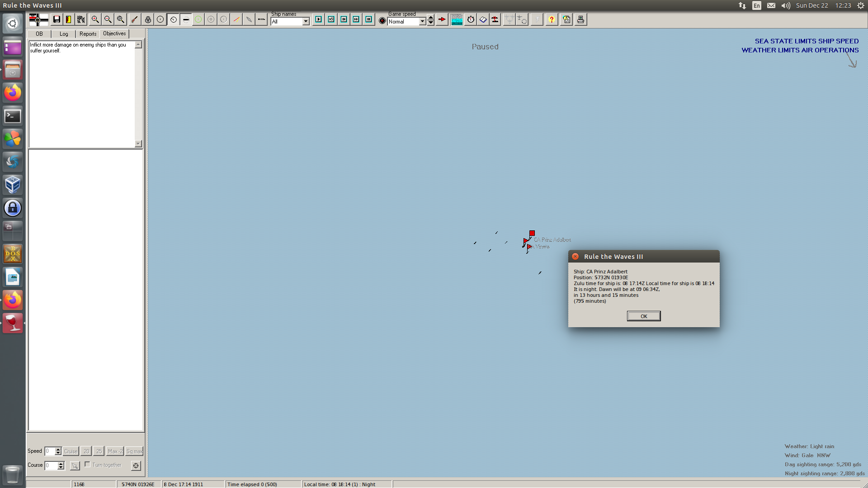This screenshot has width=868, height=488.
Task: Open Firefox from the dock
Action: pos(13,93)
